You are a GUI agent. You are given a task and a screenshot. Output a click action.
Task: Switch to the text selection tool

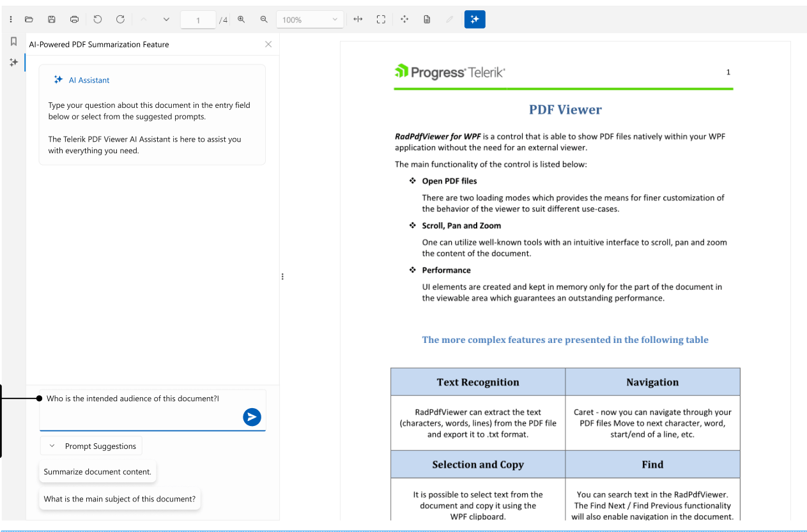tap(427, 20)
